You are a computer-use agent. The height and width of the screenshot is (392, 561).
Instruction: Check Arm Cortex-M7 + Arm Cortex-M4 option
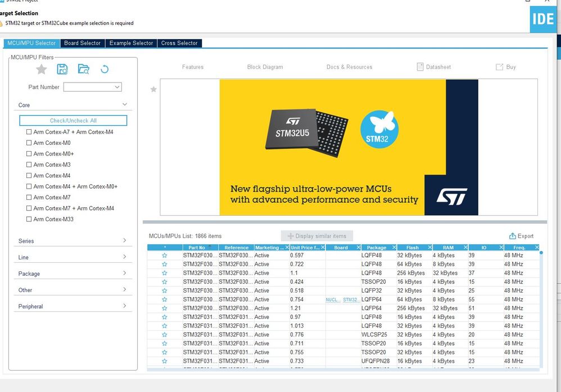tap(29, 208)
